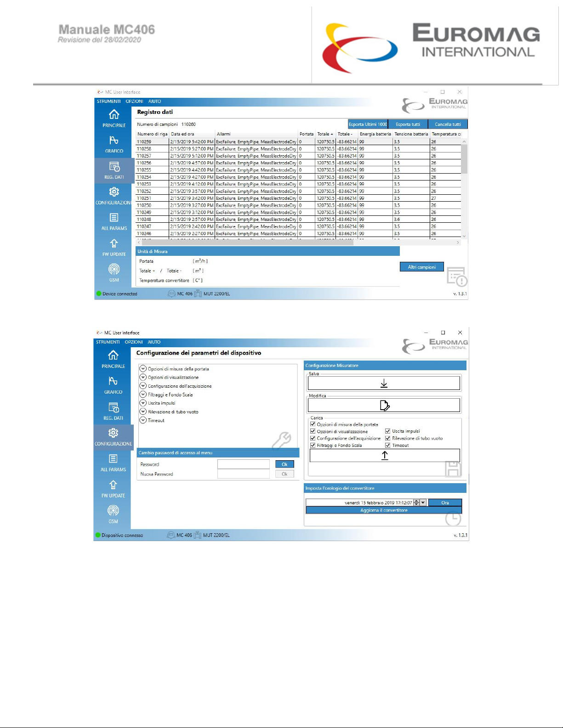Viewport: 563px width, 728px height.
Task: Open GRAFICO chart icon in Configurazione window
Action: coord(113,381)
